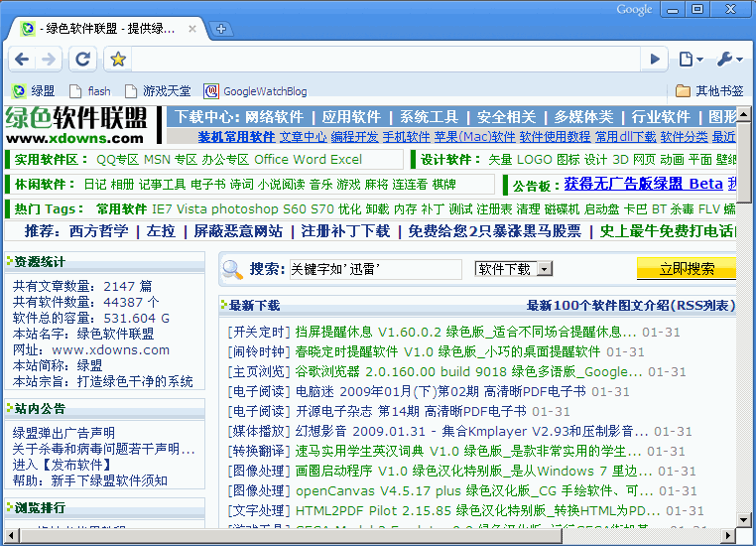The image size is (756, 546).
Task: Open the flash bookmark
Action: click(90, 91)
